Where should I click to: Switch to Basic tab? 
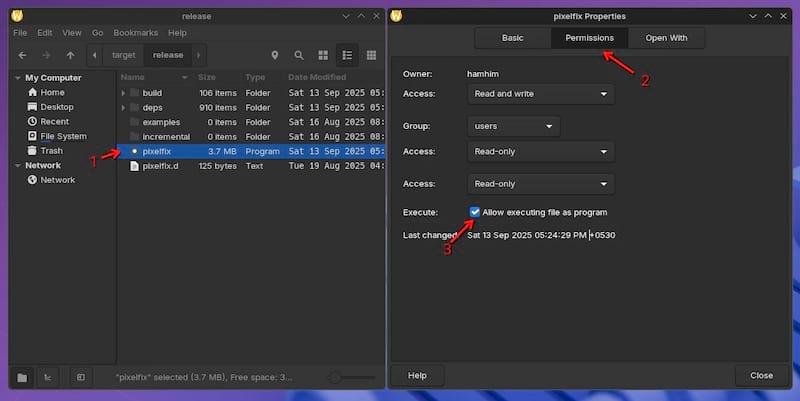point(513,38)
